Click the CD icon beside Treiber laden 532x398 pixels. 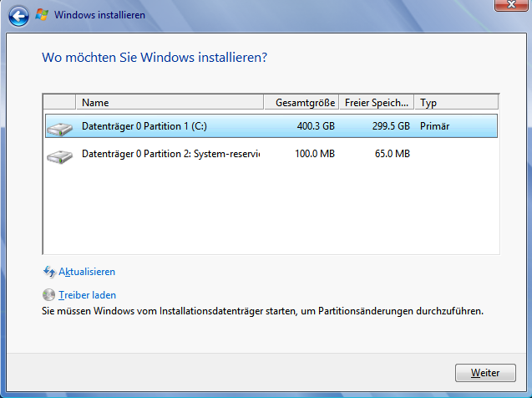[48, 295]
